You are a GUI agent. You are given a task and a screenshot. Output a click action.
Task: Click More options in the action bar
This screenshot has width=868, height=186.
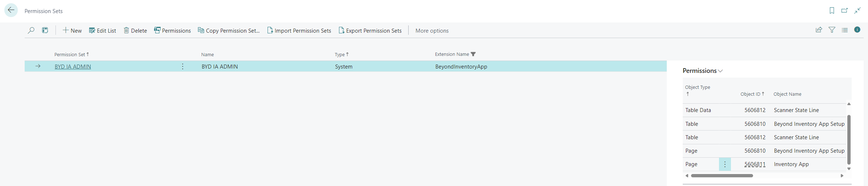432,31
